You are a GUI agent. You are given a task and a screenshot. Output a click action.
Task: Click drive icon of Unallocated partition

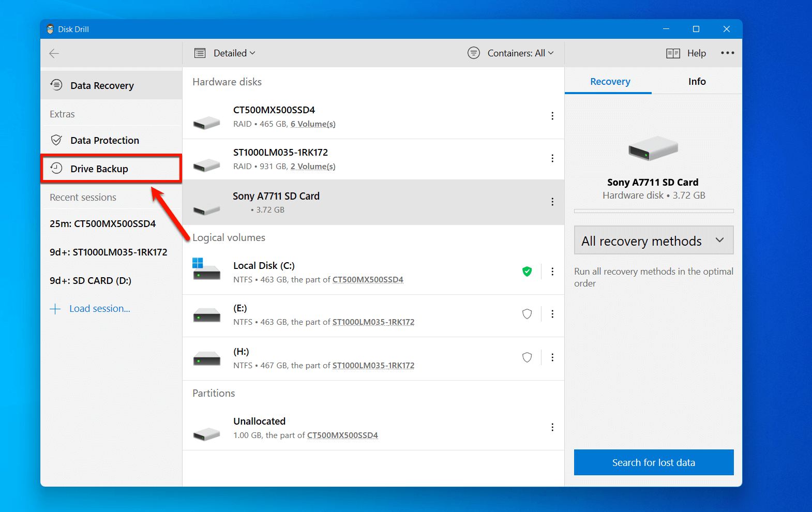tap(206, 434)
